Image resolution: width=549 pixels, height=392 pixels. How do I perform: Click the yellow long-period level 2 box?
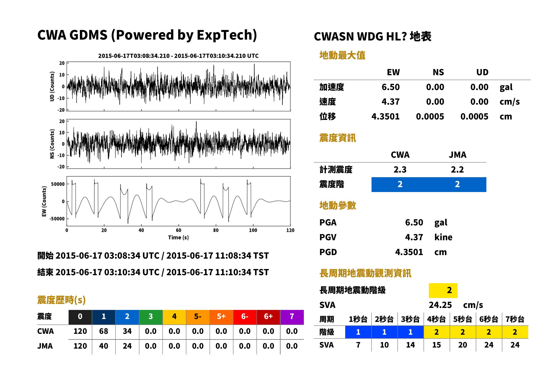[443, 290]
